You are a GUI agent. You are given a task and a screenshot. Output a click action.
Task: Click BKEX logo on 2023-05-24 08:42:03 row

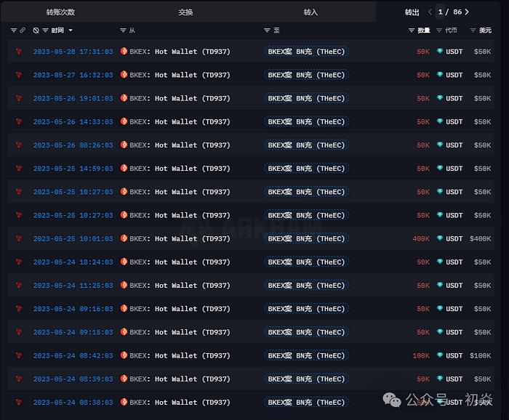(124, 355)
